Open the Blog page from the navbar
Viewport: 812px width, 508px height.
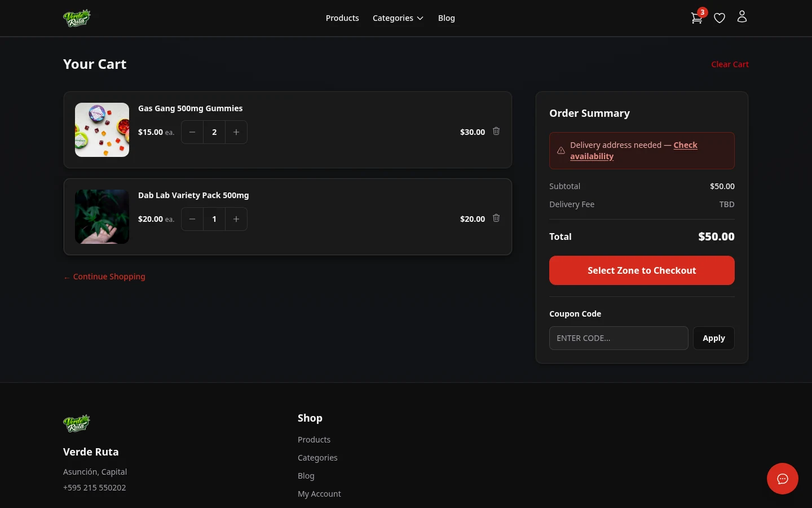[446, 17]
